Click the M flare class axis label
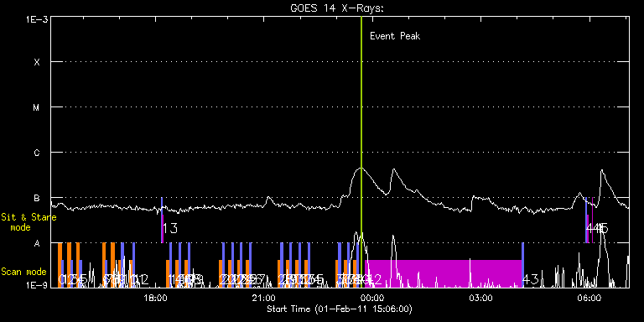Screen dimensions: 644x322 (37, 107)
